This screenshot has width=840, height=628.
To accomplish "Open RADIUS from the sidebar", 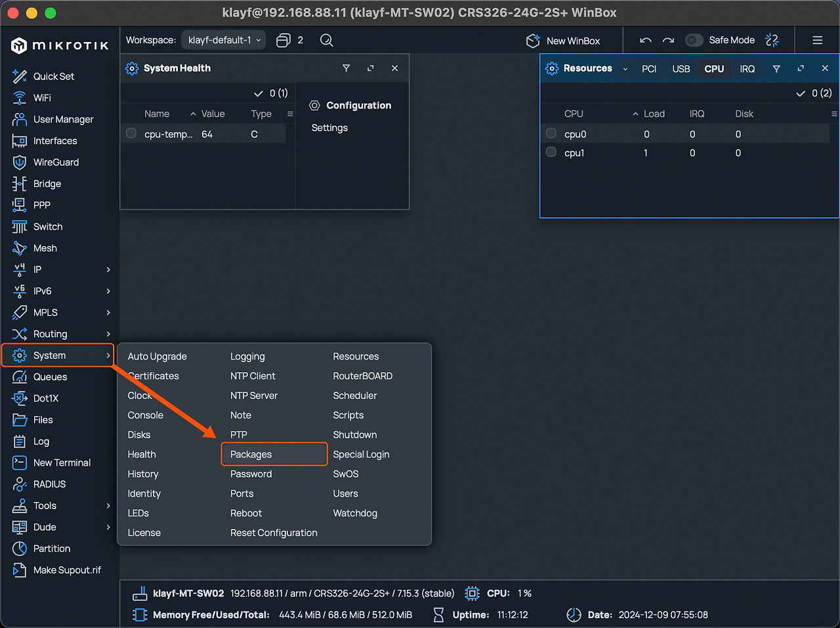I will (x=49, y=484).
